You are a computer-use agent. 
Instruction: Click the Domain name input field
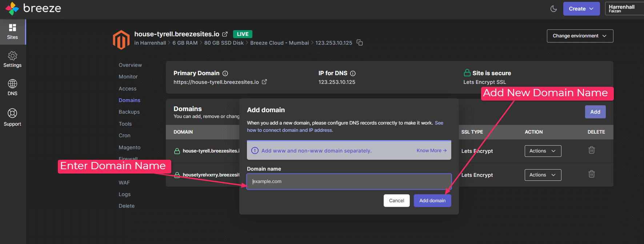(349, 182)
